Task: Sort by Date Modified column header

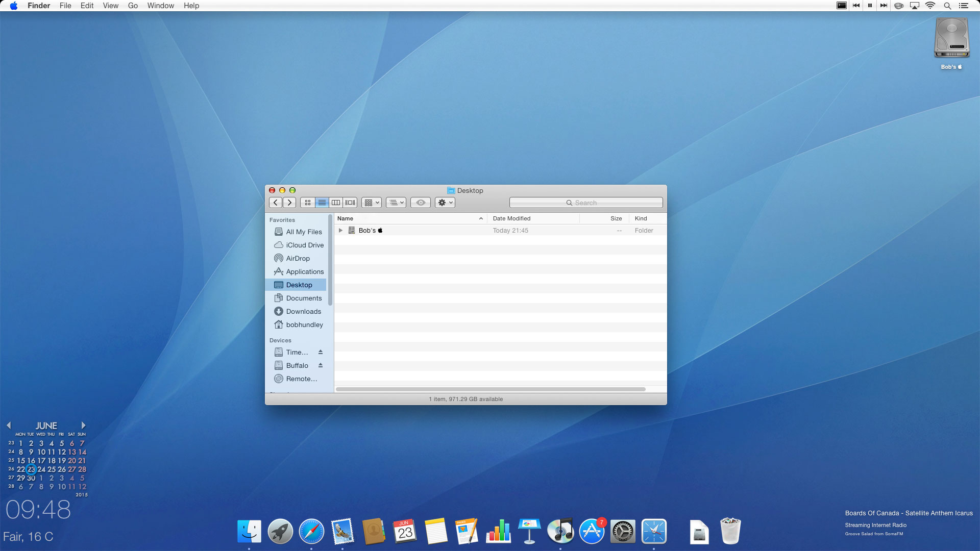Action: [x=511, y=218]
